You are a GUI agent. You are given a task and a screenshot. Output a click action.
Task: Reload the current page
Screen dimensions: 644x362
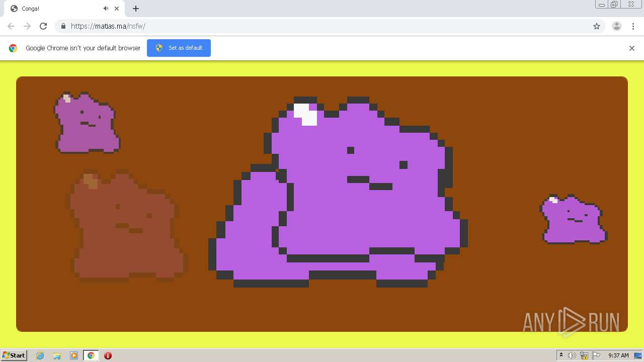tap(43, 26)
